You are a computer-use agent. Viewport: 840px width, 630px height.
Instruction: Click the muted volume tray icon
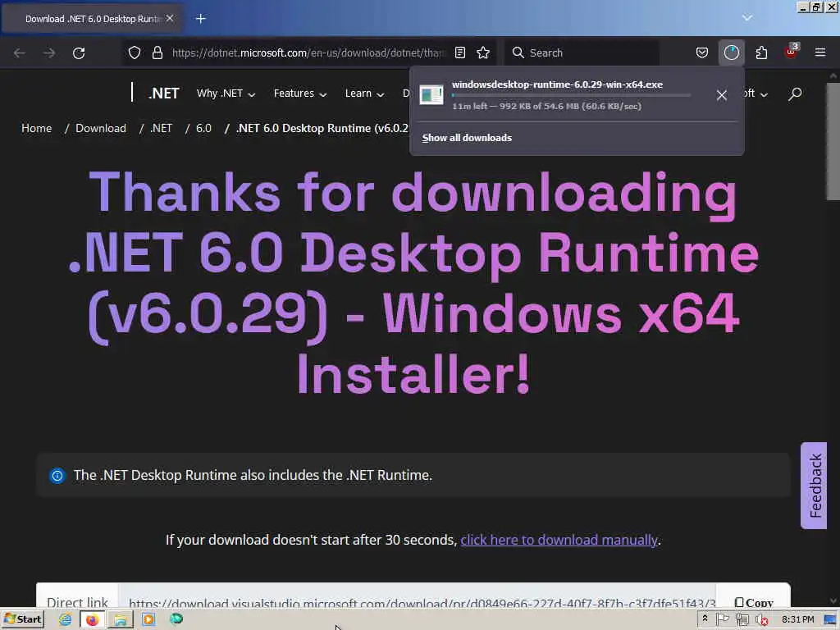761,620
